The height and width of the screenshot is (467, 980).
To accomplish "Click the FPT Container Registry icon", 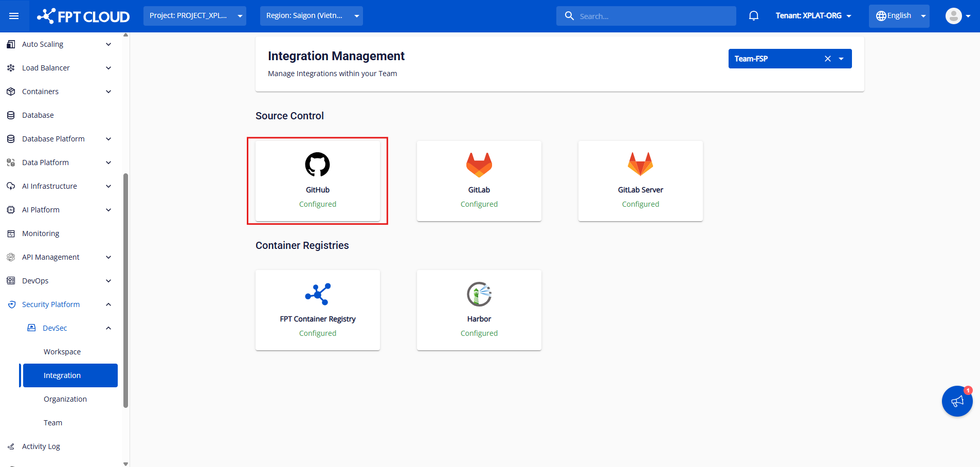I will (x=317, y=294).
